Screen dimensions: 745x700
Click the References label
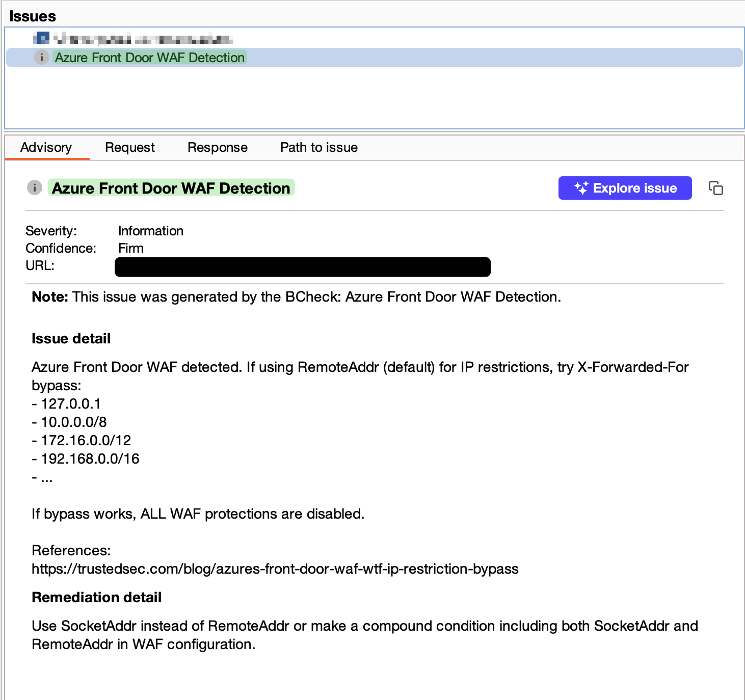click(71, 551)
